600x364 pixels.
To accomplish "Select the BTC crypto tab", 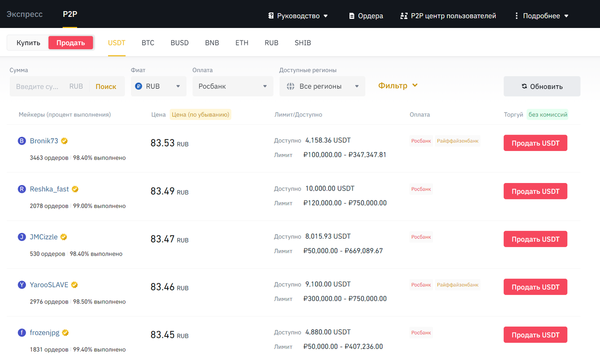I will click(148, 43).
